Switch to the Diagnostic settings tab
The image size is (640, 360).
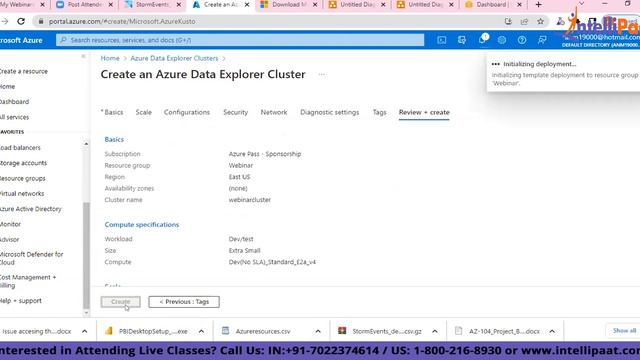[330, 112]
